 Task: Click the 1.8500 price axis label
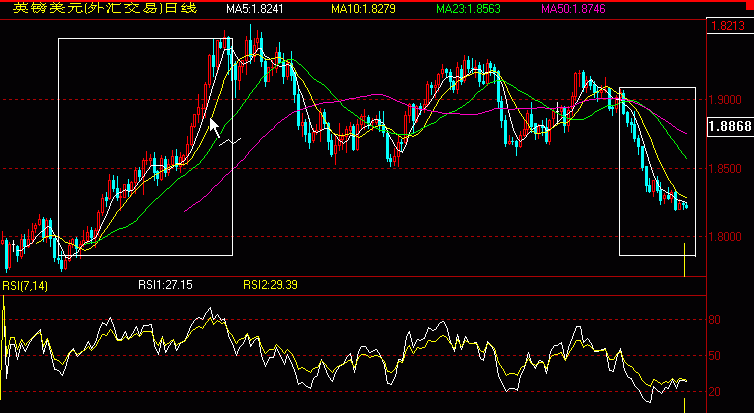coord(725,169)
